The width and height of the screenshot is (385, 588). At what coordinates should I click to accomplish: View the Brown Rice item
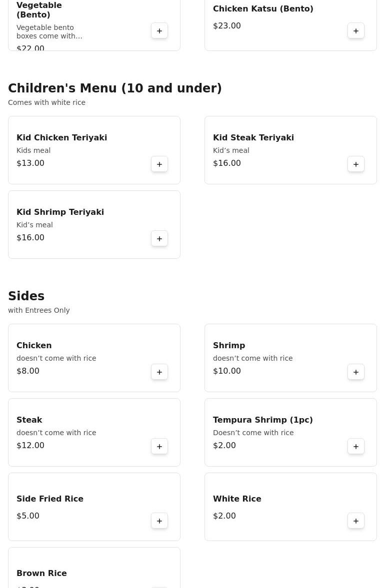(x=41, y=574)
